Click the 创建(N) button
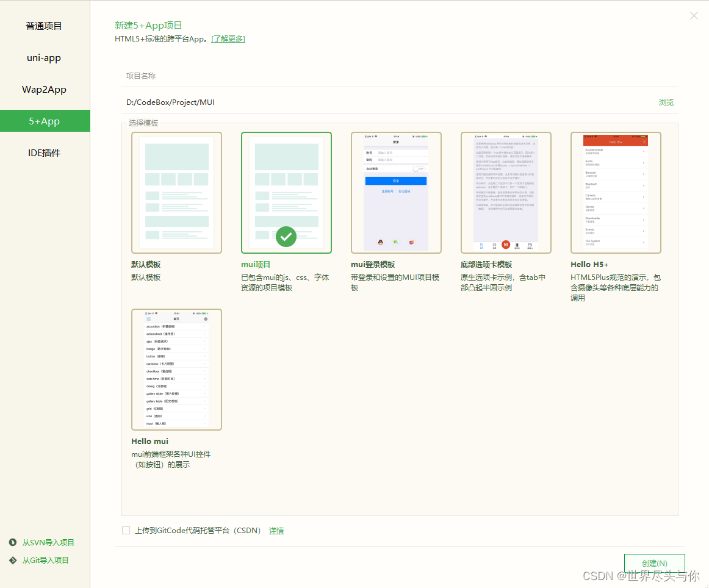 [x=654, y=563]
